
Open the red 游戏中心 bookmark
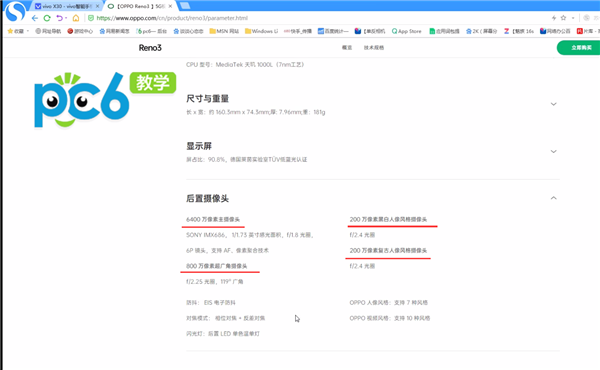[80, 31]
